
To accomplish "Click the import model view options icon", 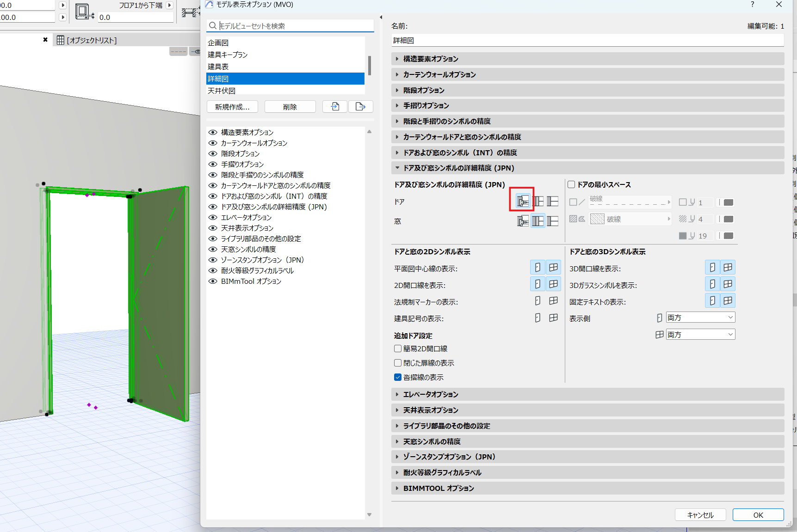I will pos(335,107).
